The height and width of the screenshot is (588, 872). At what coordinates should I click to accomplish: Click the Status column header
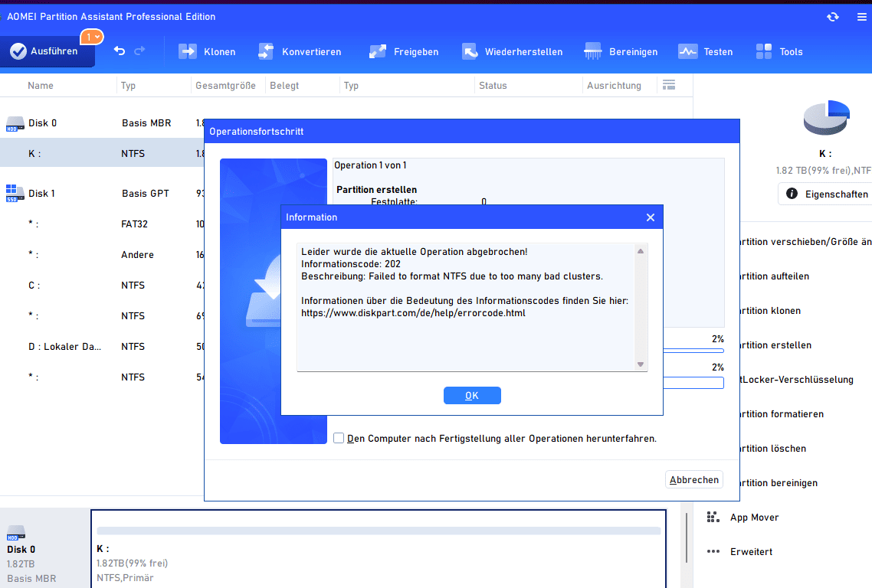coord(493,86)
